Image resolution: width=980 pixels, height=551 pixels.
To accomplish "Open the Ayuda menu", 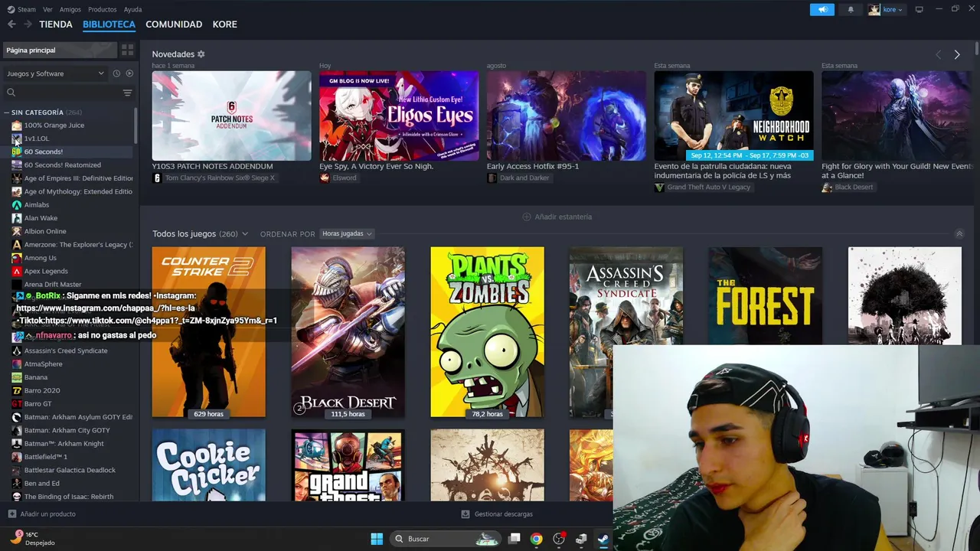I will pos(132,9).
